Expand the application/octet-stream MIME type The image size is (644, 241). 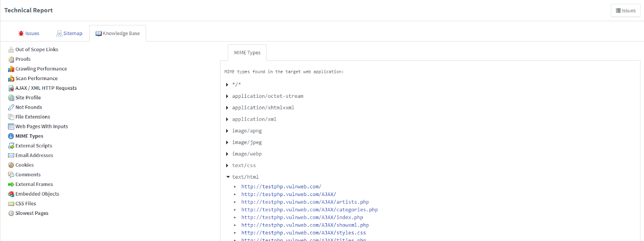[227, 97]
